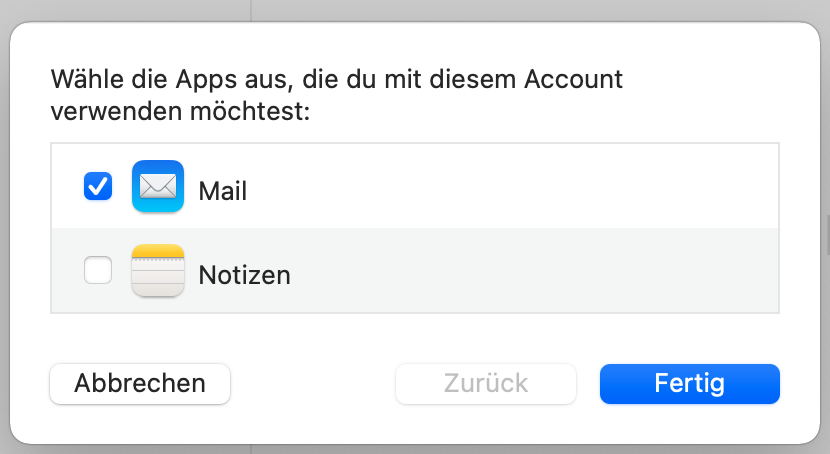Image resolution: width=830 pixels, height=454 pixels.
Task: Click empty space in the Notizen row
Action: tap(520, 270)
